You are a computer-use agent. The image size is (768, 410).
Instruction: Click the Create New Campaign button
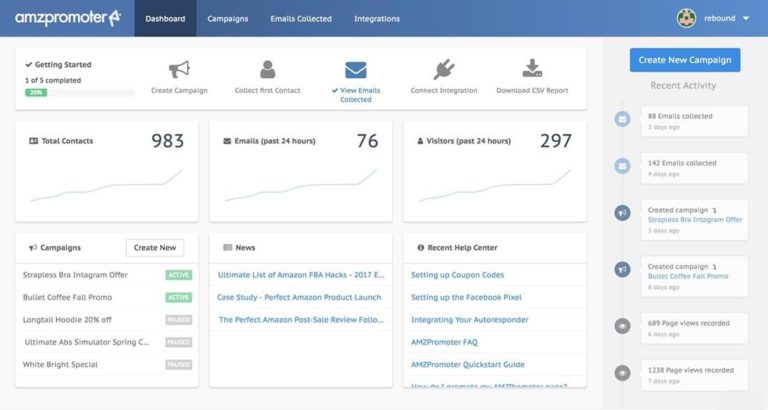click(685, 60)
